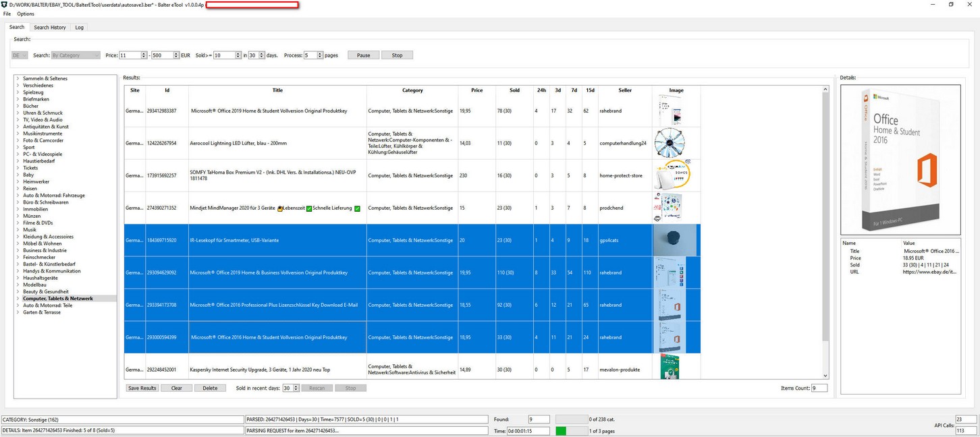The height and width of the screenshot is (437, 980).
Task: Click the minimum Price field showing 11
Action: pos(130,55)
